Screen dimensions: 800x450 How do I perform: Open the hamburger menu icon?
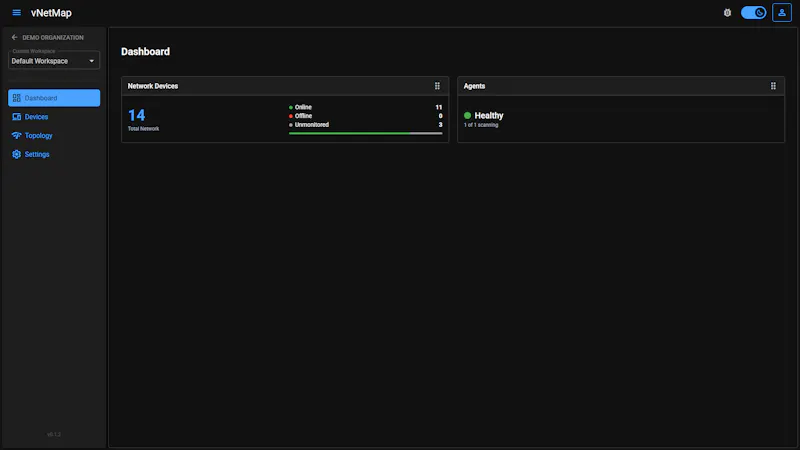click(x=16, y=13)
